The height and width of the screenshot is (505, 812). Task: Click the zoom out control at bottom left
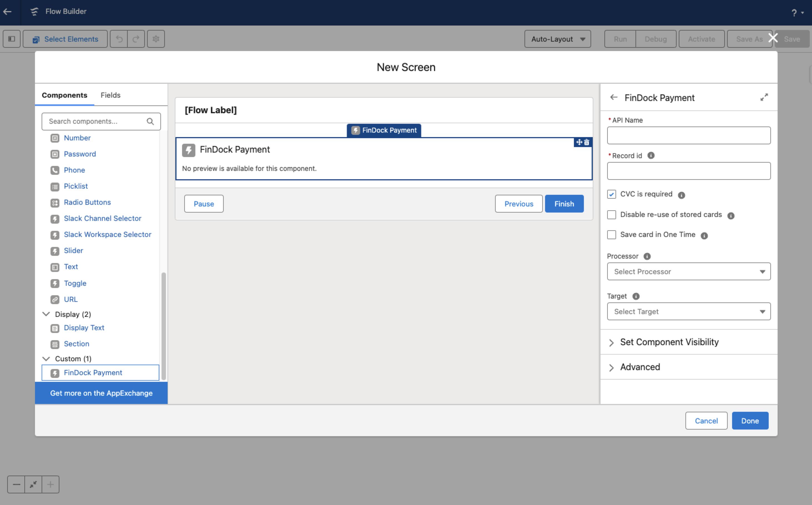pyautogui.click(x=16, y=484)
